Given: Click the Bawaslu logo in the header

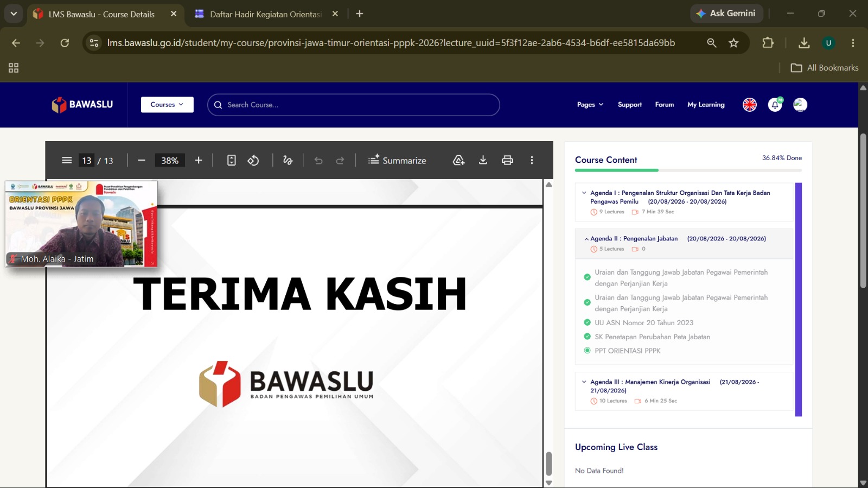Looking at the screenshot, I should click(x=82, y=105).
